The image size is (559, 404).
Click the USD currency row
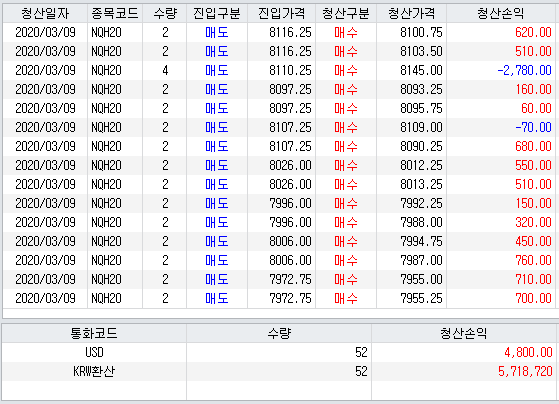(x=280, y=352)
